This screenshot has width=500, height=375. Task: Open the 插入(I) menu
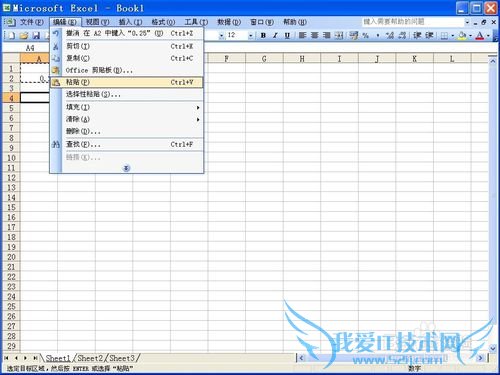(130, 22)
